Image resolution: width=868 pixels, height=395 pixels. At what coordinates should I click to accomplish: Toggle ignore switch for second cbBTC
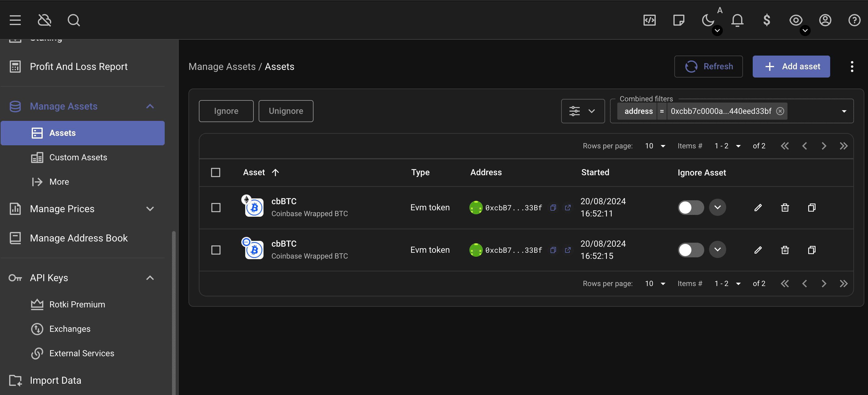coord(691,249)
